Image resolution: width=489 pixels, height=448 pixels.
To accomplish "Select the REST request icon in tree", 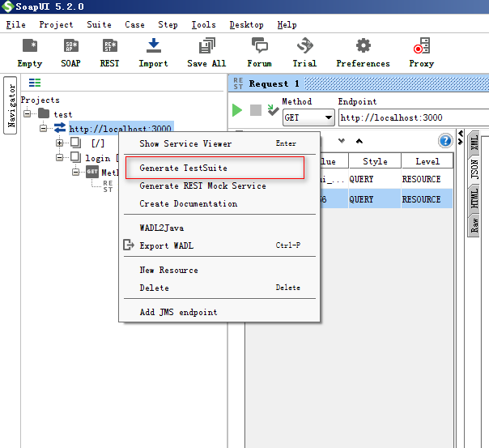I will pyautogui.click(x=108, y=186).
